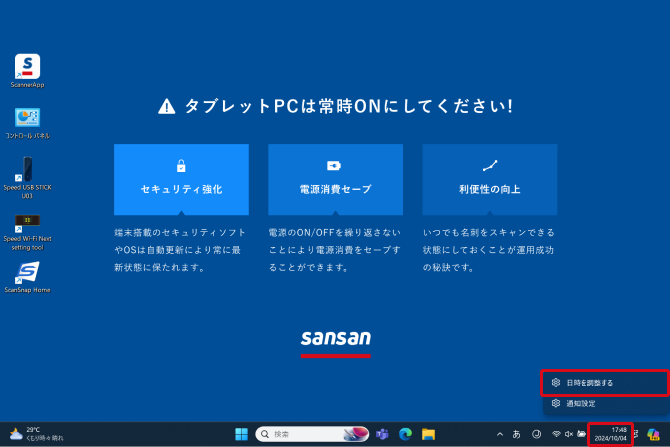Open the ScanSnap Home desktop shortcut

click(x=27, y=277)
